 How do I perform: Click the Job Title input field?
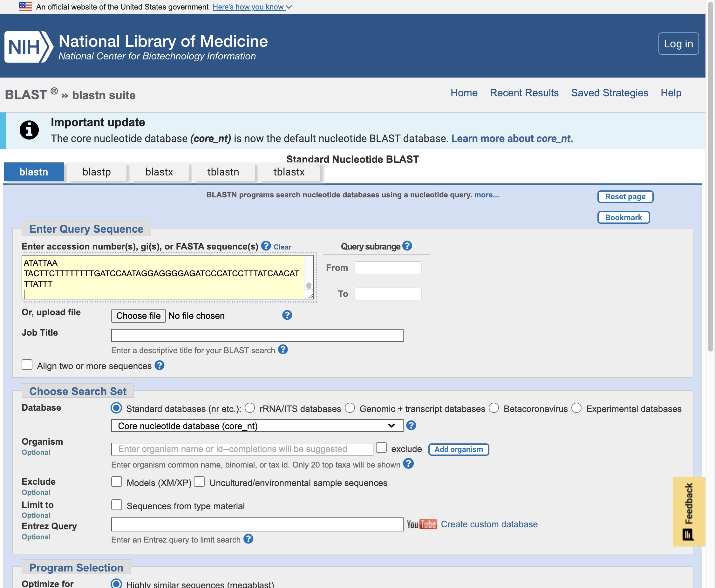pos(257,335)
